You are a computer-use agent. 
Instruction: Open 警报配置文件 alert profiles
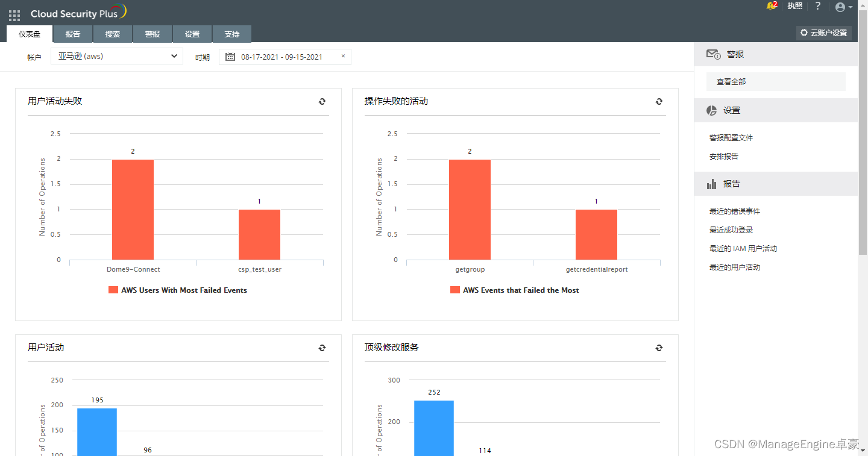[x=731, y=138]
